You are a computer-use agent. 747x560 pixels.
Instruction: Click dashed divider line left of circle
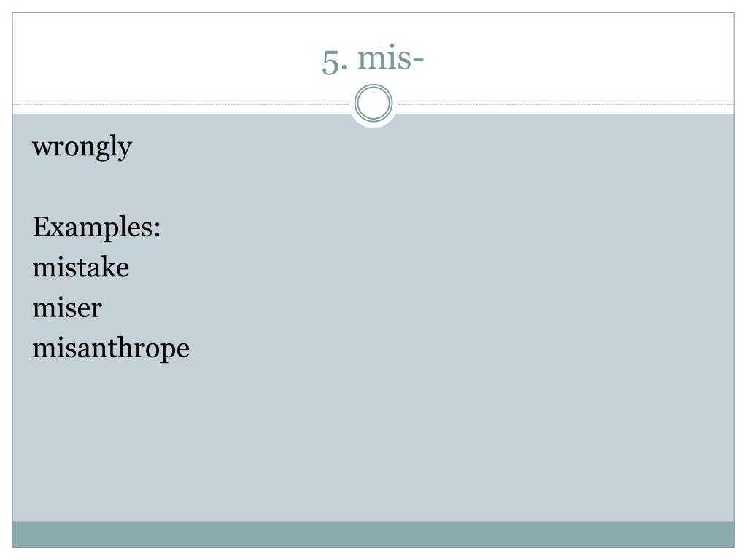pos(181,104)
